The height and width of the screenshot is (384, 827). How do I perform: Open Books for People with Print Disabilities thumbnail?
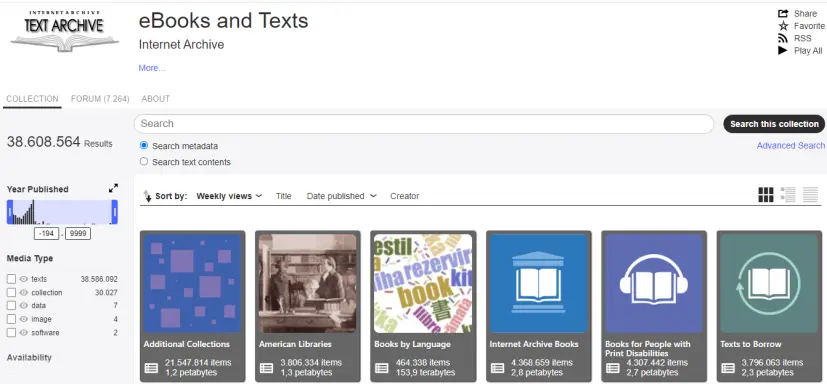(x=653, y=283)
